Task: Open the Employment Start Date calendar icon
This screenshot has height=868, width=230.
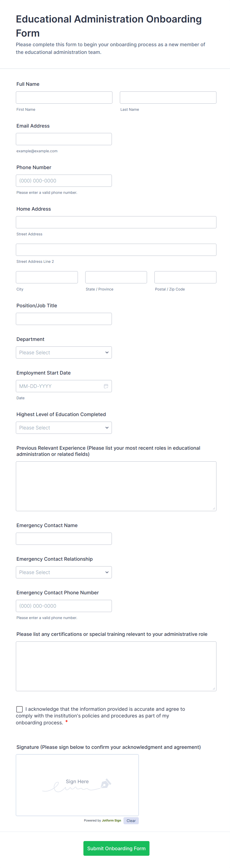Action: coord(106,386)
